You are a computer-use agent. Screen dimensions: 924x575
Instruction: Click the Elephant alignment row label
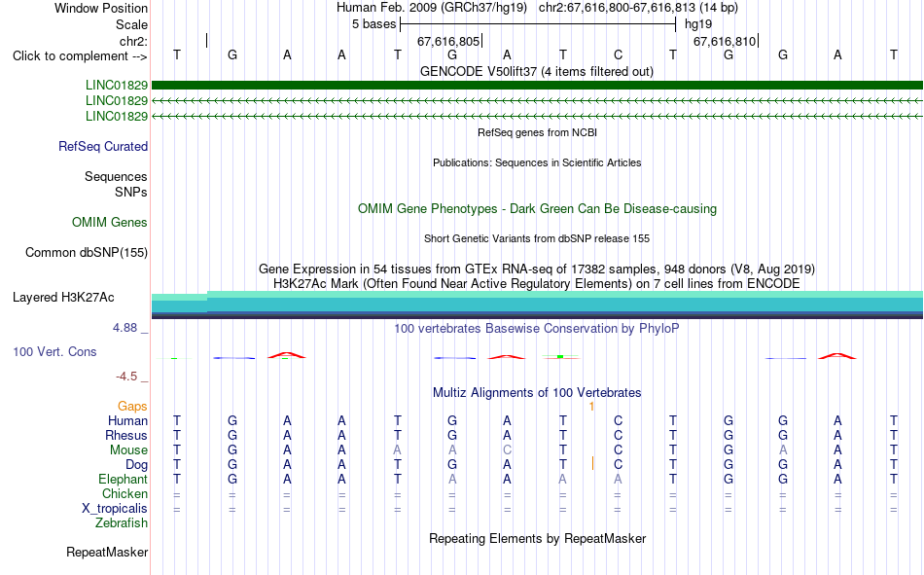pos(123,480)
